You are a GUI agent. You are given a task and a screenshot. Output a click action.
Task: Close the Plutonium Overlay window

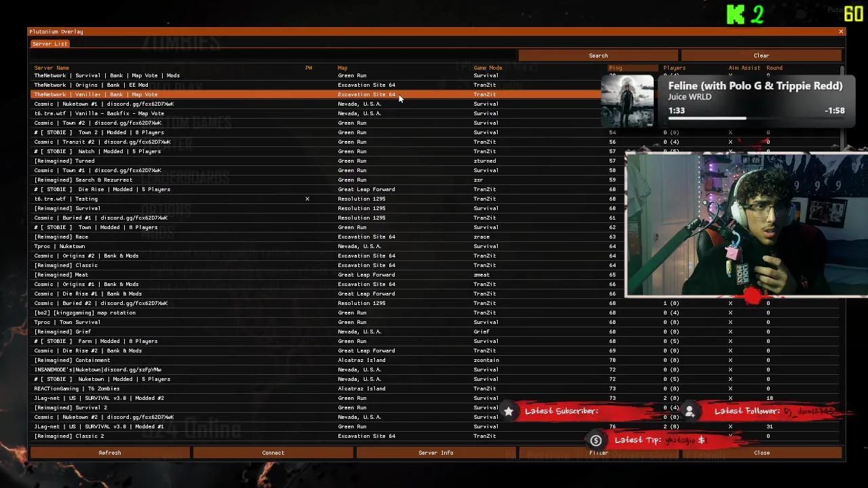[x=841, y=32]
